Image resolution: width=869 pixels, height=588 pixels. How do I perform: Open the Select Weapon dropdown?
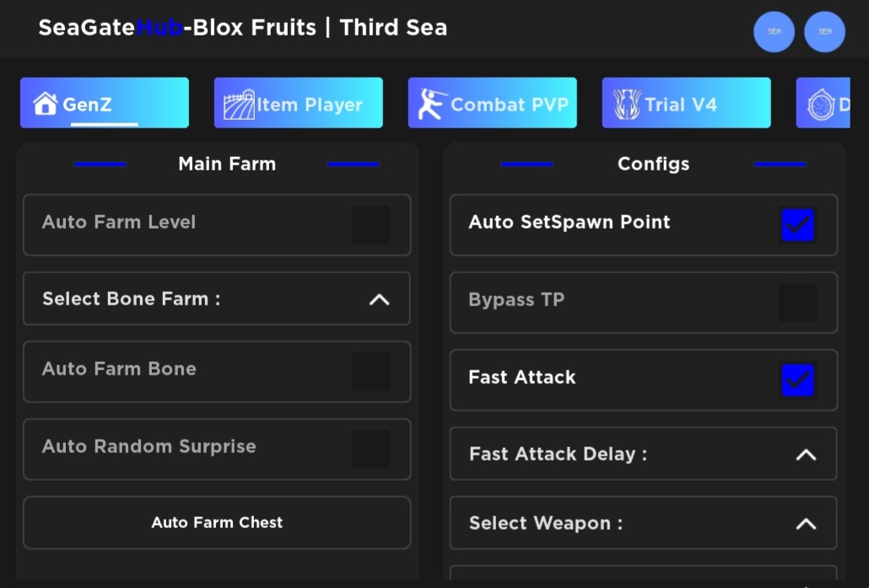click(644, 523)
